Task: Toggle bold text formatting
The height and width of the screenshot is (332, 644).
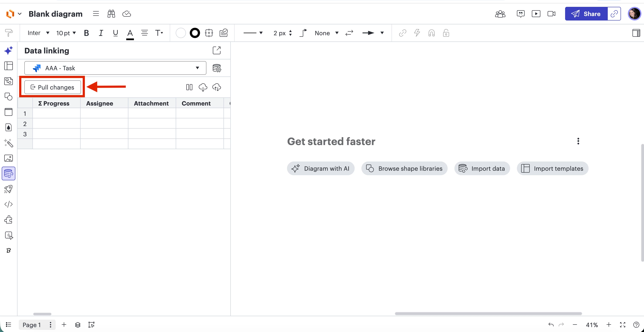Action: [x=86, y=33]
